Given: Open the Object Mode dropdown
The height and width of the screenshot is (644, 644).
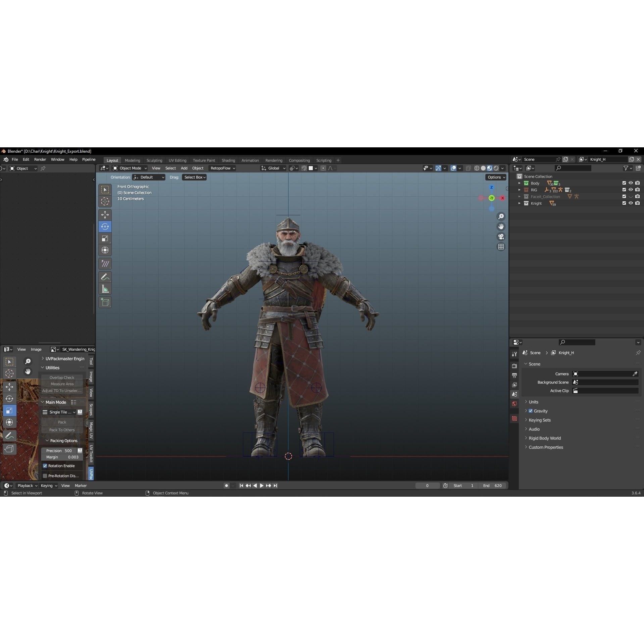Looking at the screenshot, I should 129,168.
